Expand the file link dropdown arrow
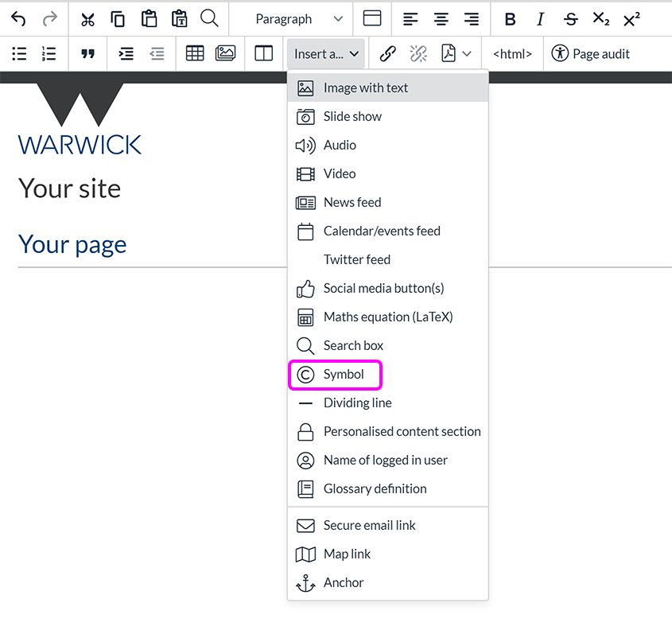The image size is (672, 634). point(467,53)
